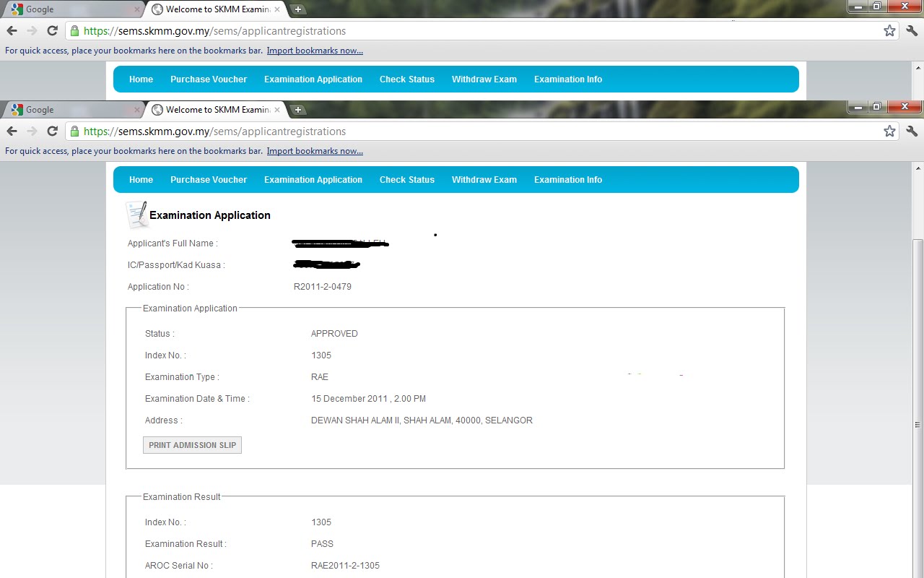Open Purchase Voucher in lower window's menu
This screenshot has height=578, width=924.
pos(209,180)
